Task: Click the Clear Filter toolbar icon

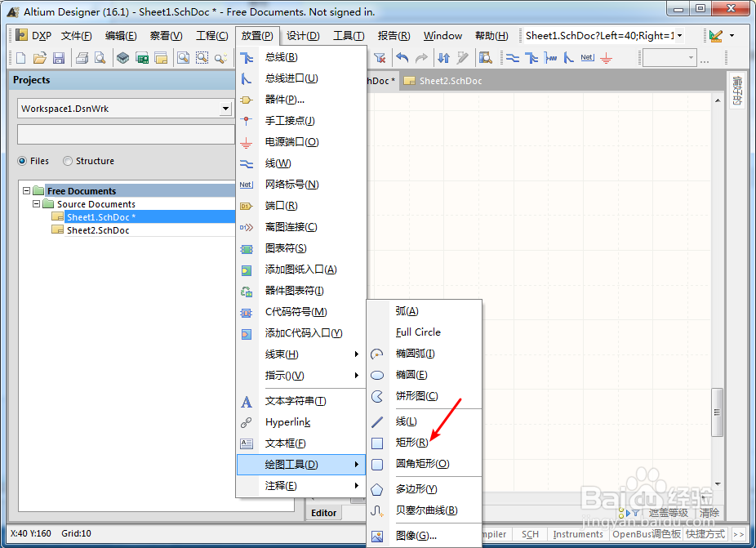Action: click(x=380, y=58)
